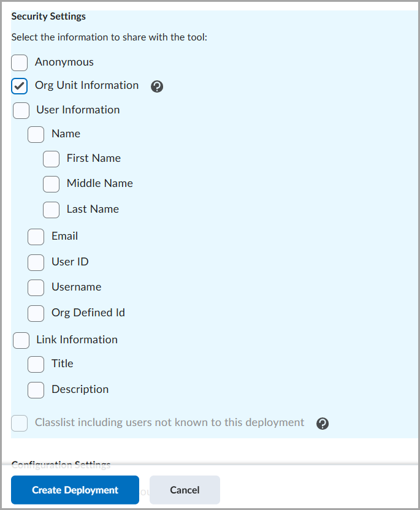Check the Link Information checkbox
The height and width of the screenshot is (510, 420).
click(x=21, y=340)
